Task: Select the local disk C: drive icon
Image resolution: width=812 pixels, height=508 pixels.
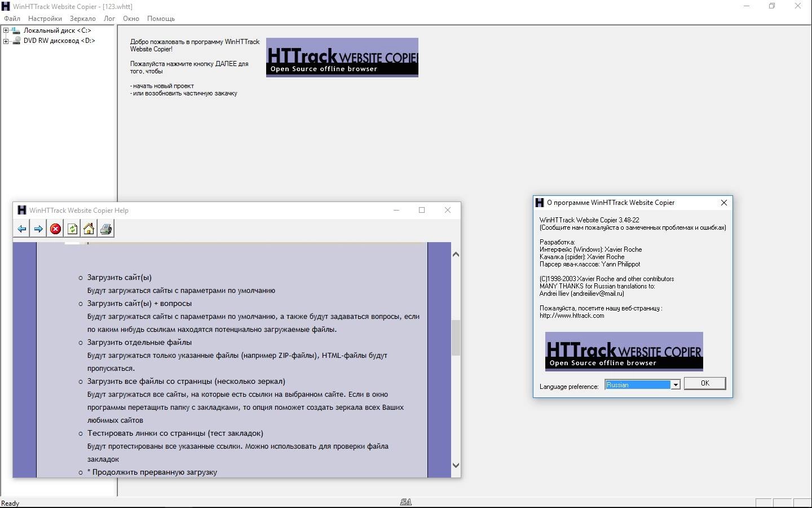Action: coord(17,30)
